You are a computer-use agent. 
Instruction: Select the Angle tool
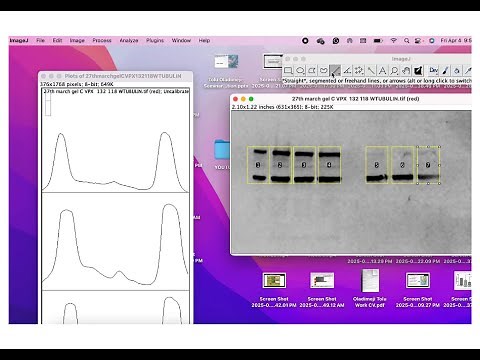(x=347, y=70)
